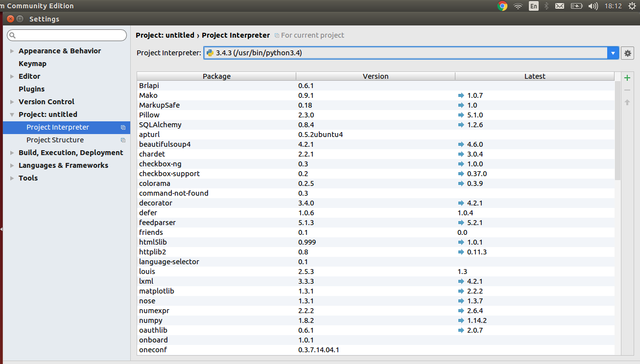Click the Bluetooth tray icon
Image resolution: width=640 pixels, height=364 pixels.
pyautogui.click(x=546, y=6)
